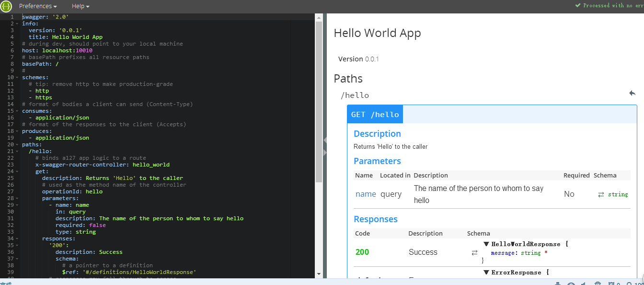
Task: Fold the paths block at line 20
Action: [x=18, y=144]
